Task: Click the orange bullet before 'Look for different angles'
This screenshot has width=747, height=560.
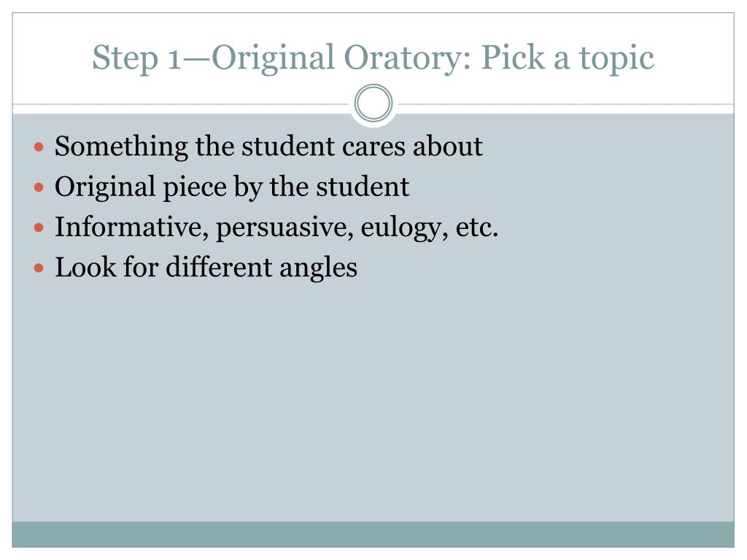Action: (39, 268)
